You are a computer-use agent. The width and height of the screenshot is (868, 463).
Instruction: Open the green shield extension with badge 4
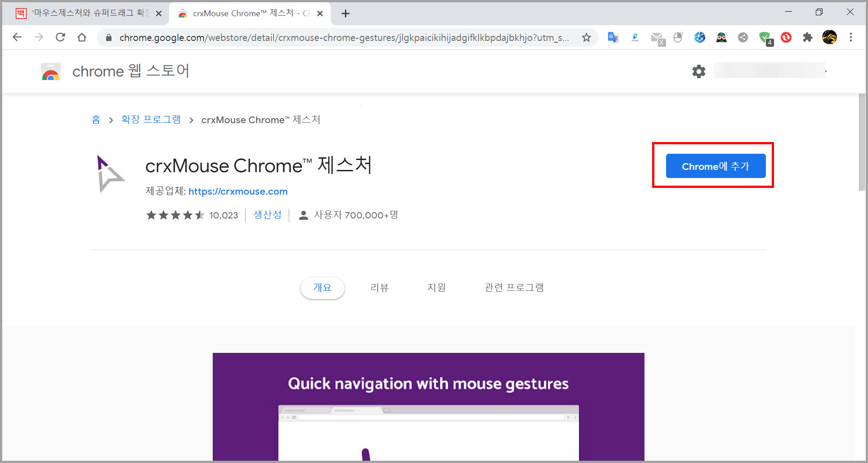click(765, 38)
